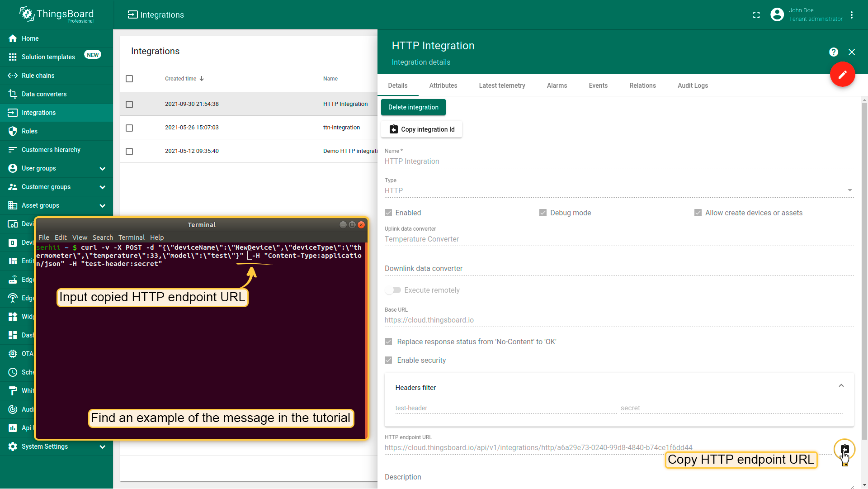Screen dimensions: 868x489
Task: Click the red pencil edit button
Action: click(842, 75)
